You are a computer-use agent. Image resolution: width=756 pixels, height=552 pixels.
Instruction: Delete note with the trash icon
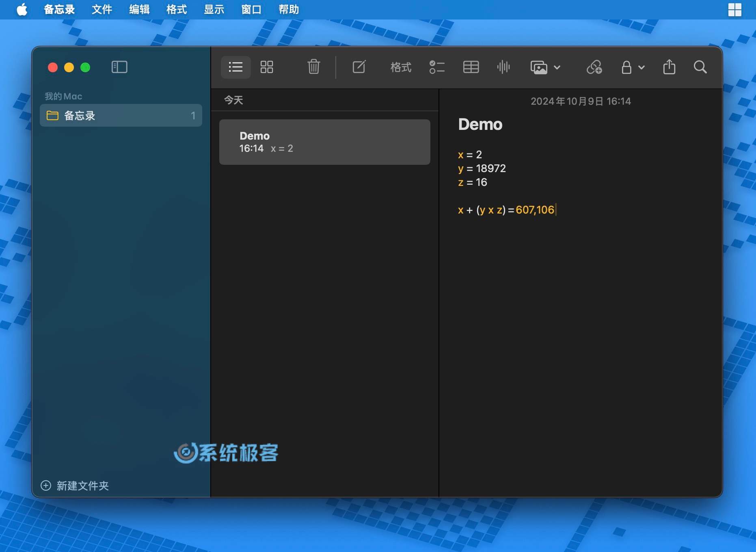pos(313,67)
